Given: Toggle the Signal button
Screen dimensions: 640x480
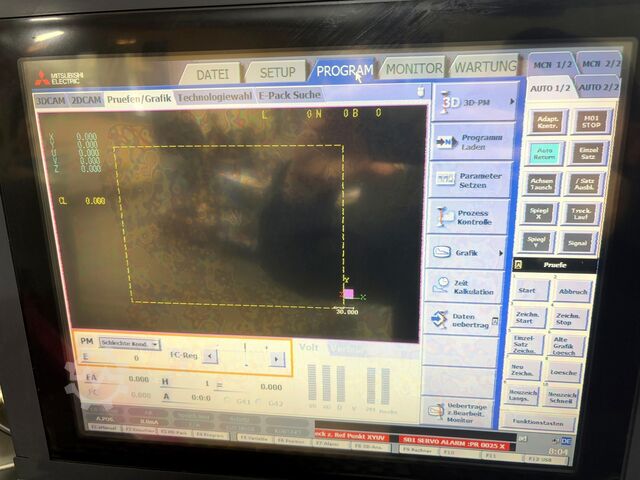Looking at the screenshot, I should pos(578,243).
